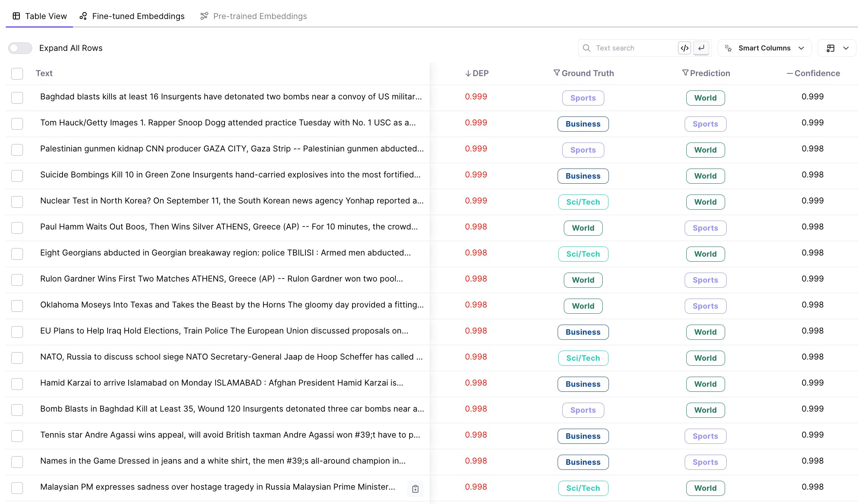Viewport: 858px width, 504px height.
Task: Click the magnifier icon in the search box
Action: click(586, 48)
